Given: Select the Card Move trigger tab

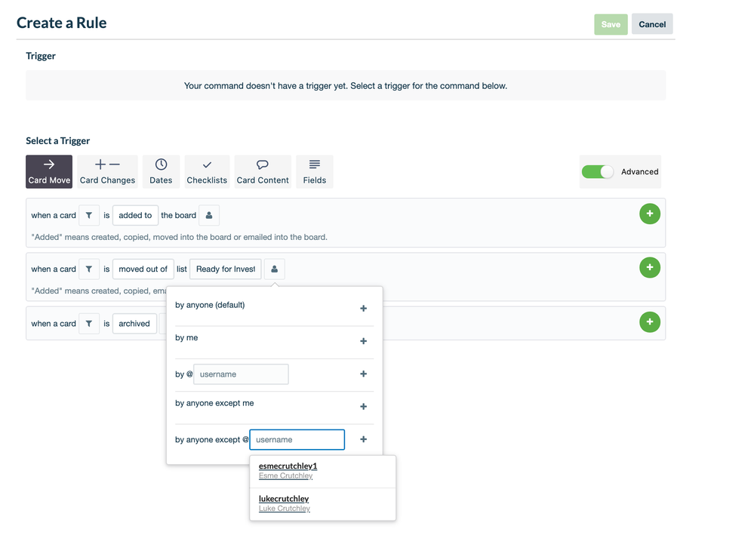Looking at the screenshot, I should pyautogui.click(x=49, y=171).
